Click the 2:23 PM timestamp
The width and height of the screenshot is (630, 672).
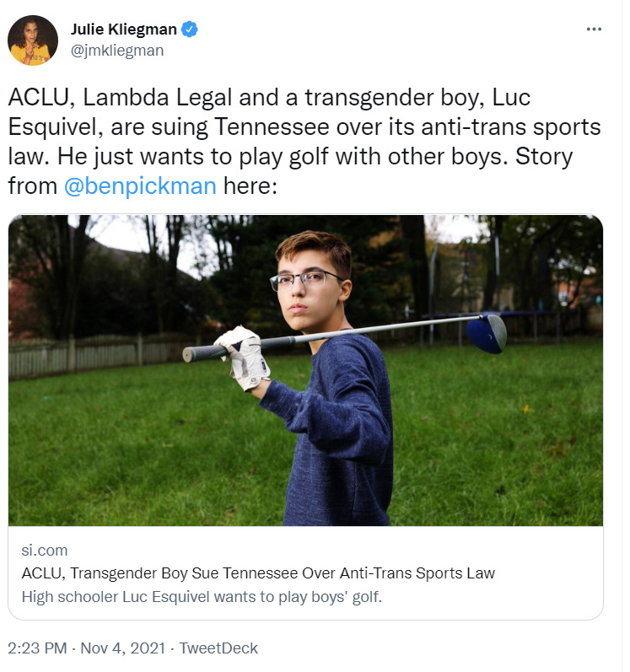tap(37, 648)
